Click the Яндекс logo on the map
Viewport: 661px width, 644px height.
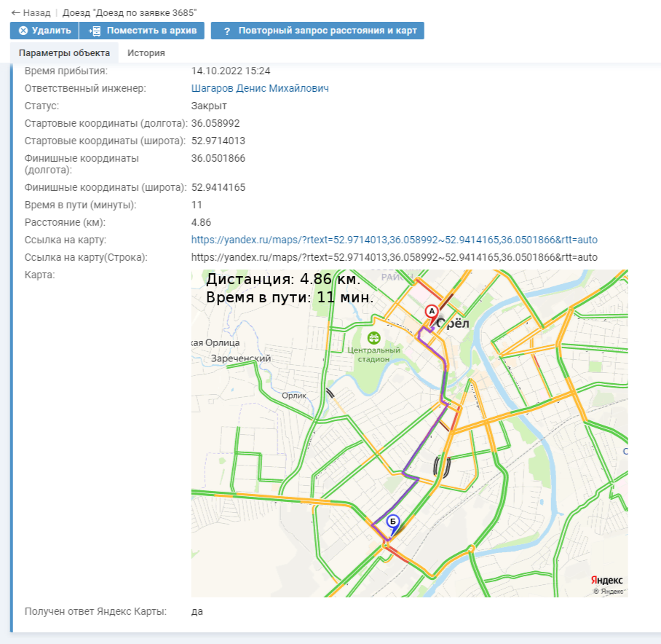[606, 580]
